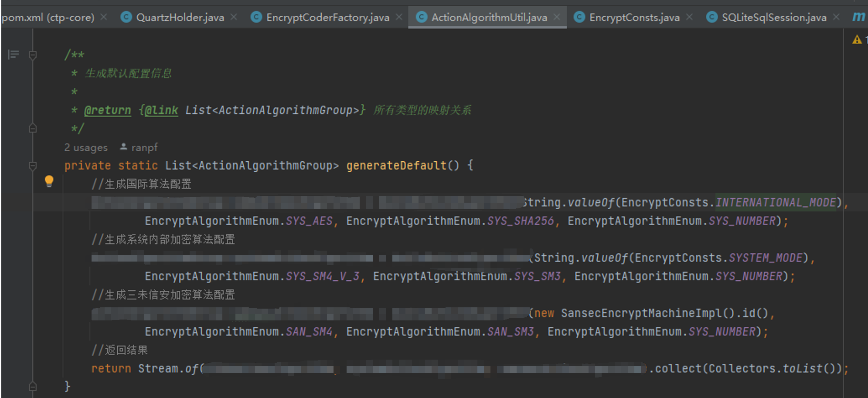Collapse the generateDefault method fold marker
868x398 pixels.
(33, 166)
